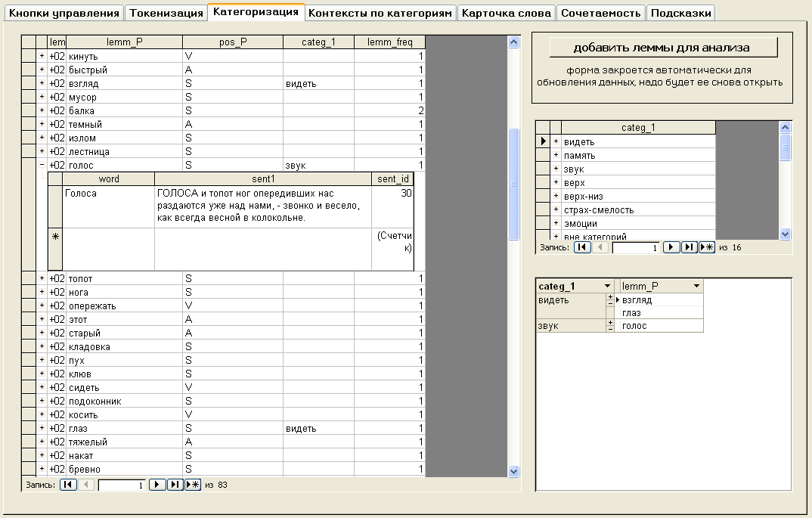Click the down arrow of the category list scrollbar
The height and width of the screenshot is (518, 812).
[x=785, y=234]
